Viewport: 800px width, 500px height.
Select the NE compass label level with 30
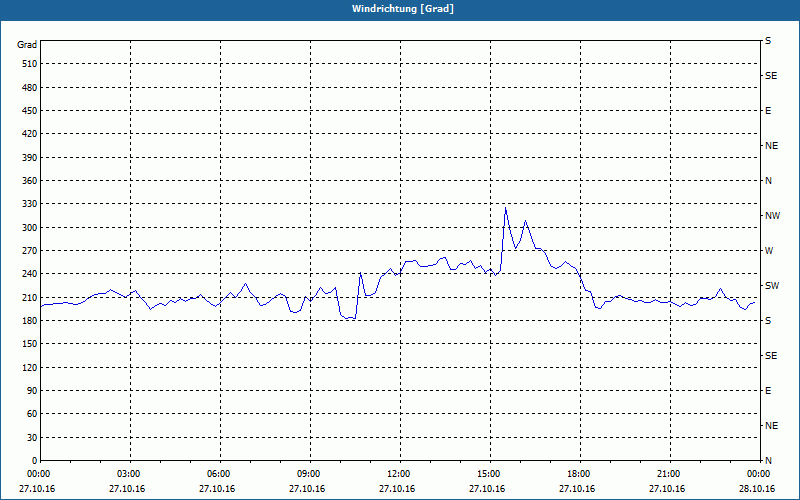(x=771, y=426)
